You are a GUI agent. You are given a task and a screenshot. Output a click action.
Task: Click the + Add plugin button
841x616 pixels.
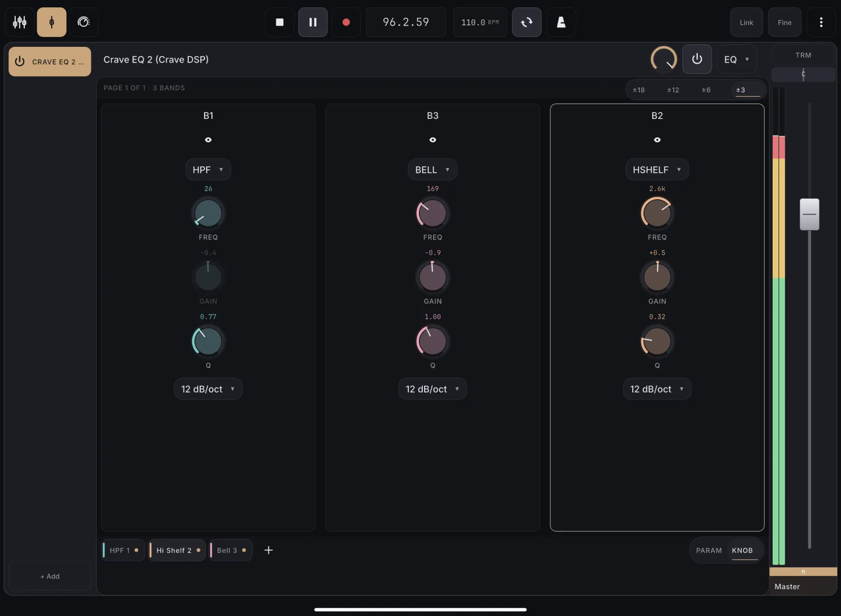(50, 576)
